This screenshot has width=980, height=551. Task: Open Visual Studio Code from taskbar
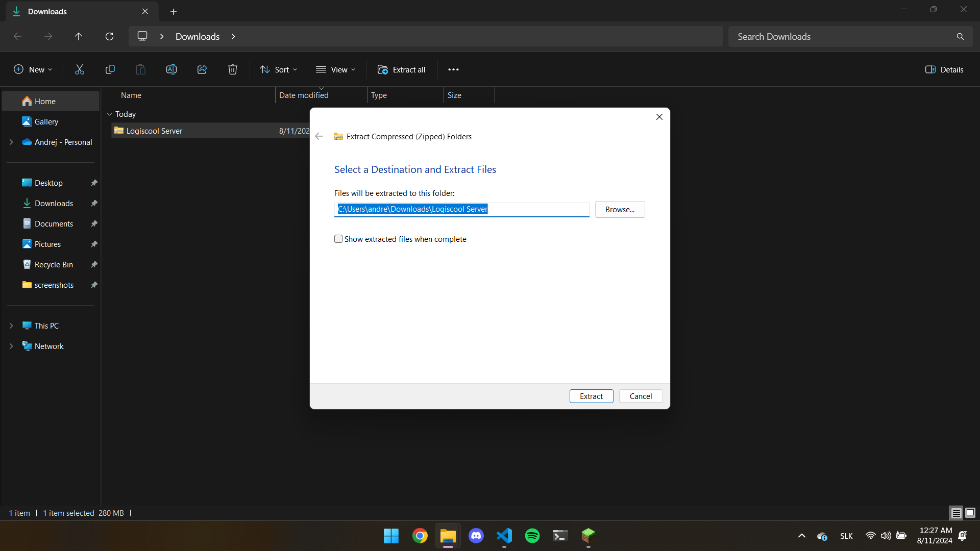click(504, 536)
